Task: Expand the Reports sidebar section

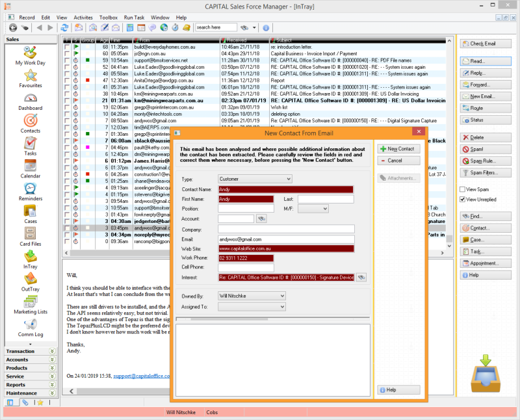Action: [x=52, y=384]
